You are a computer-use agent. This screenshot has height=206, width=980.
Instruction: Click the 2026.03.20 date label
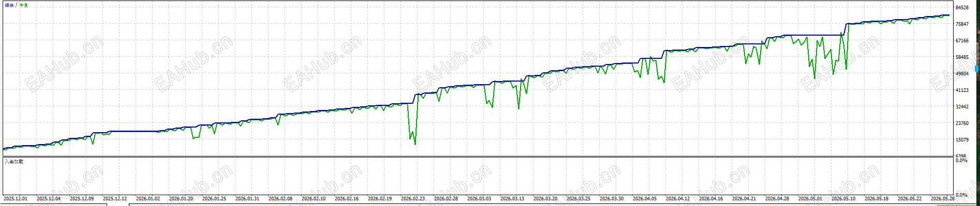(x=545, y=198)
